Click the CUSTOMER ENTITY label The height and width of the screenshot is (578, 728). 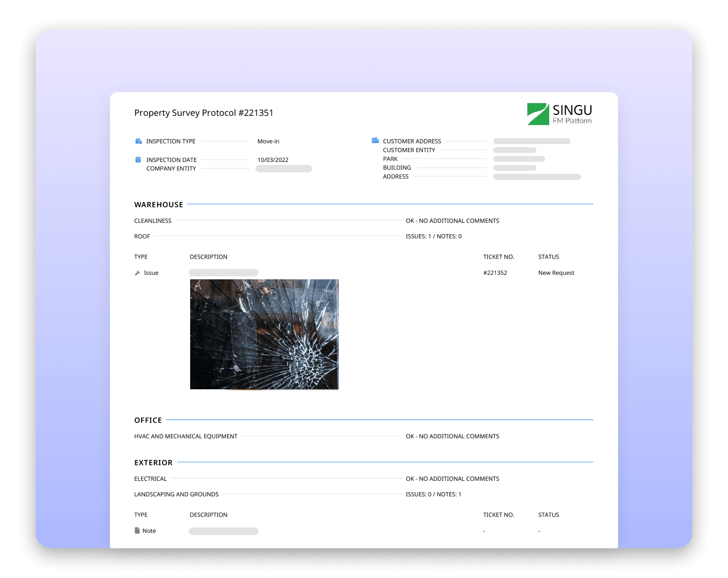pos(409,150)
